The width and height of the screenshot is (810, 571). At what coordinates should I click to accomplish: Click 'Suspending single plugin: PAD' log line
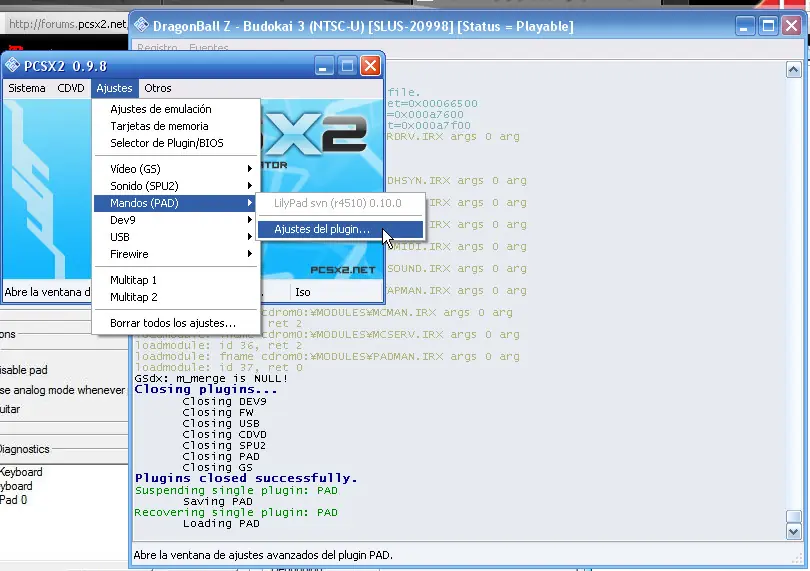(236, 490)
